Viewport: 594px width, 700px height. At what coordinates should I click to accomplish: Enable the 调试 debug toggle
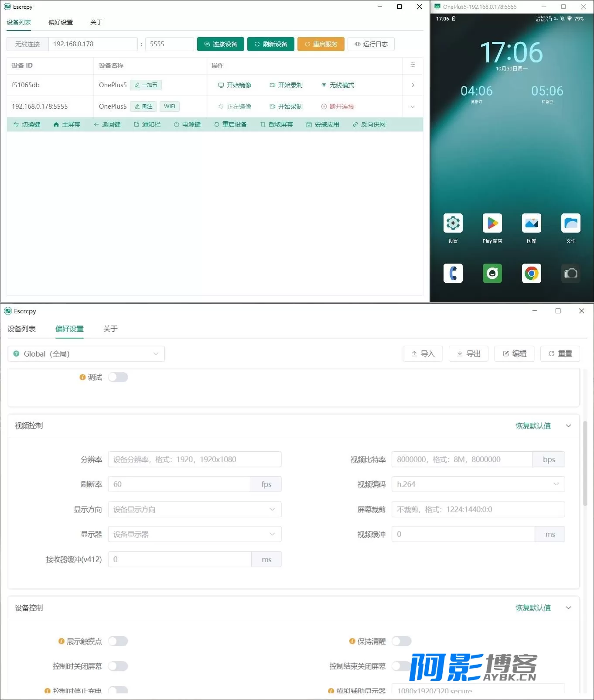click(x=118, y=377)
